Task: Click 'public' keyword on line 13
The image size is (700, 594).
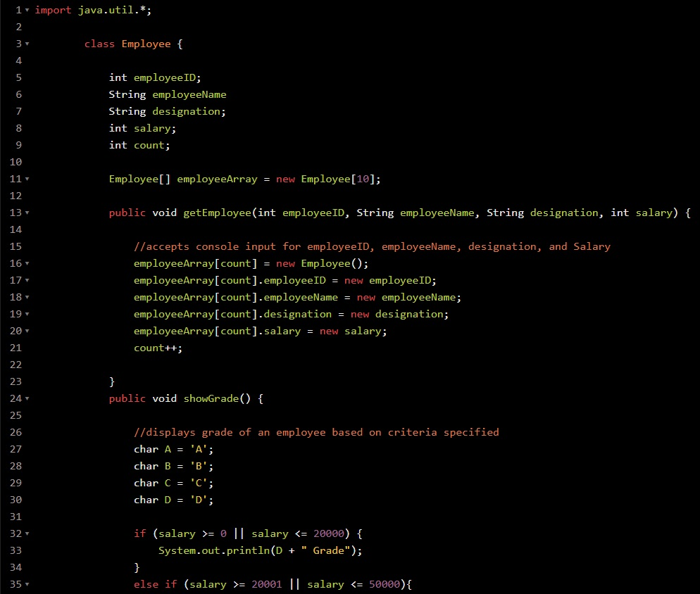Action: (x=127, y=213)
